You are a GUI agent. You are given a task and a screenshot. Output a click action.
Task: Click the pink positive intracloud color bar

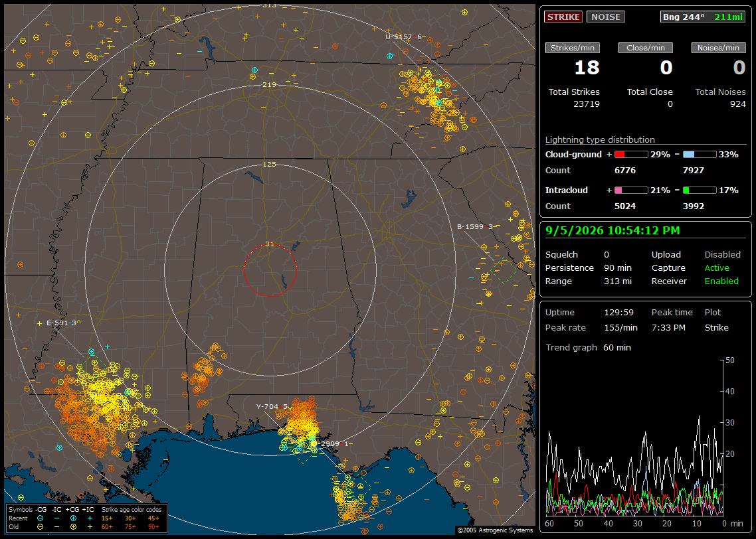[631, 191]
